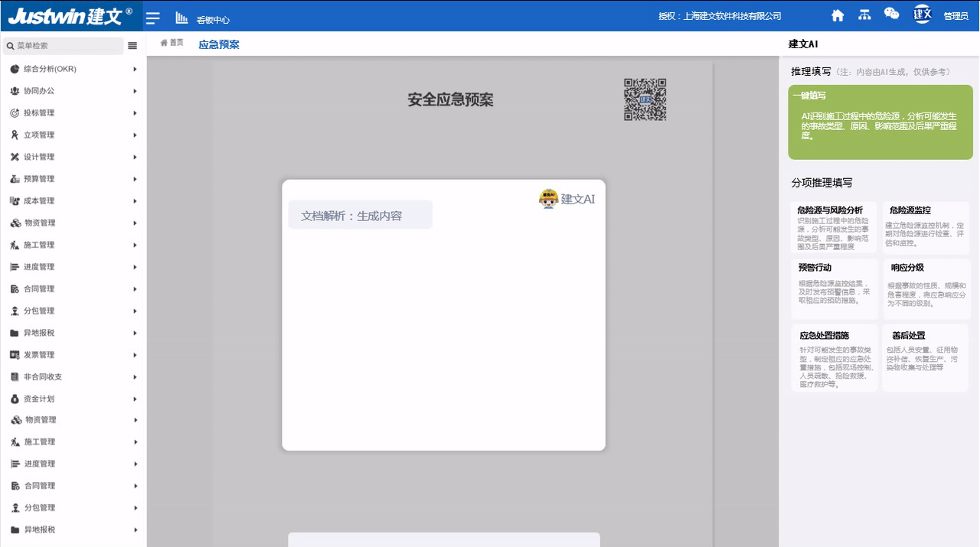Expand the 综合分析(OKR) menu
Image resolution: width=980 pixels, height=547 pixels.
pyautogui.click(x=73, y=69)
